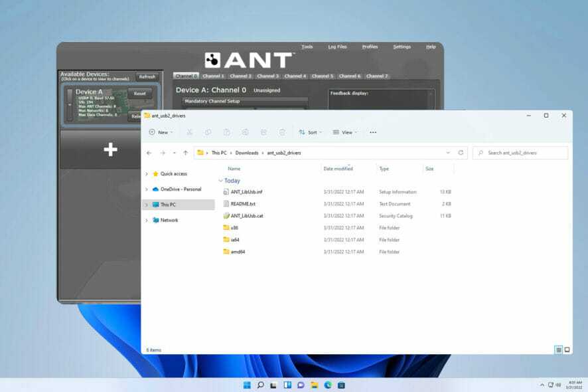Open Help menu in ANT window

tap(431, 47)
